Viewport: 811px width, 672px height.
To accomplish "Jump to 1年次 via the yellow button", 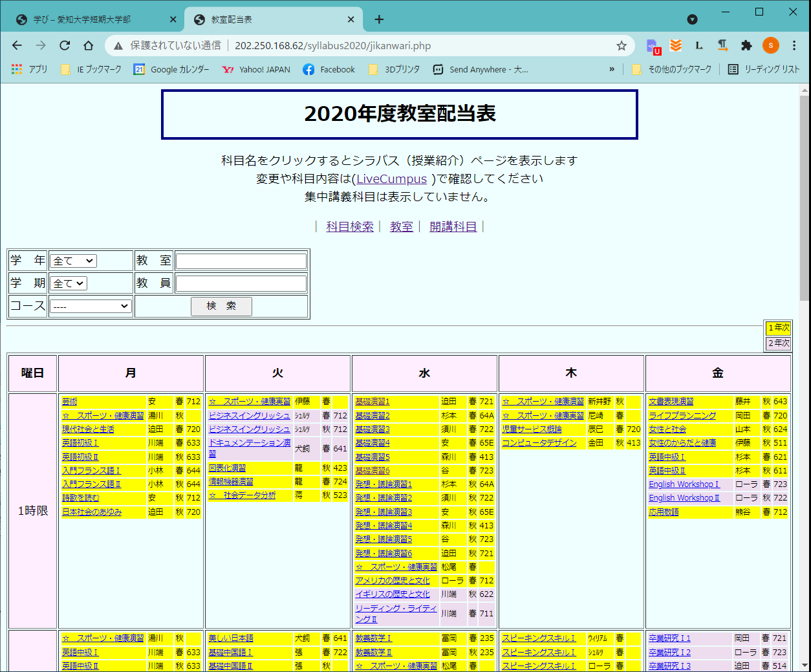I will [x=779, y=328].
